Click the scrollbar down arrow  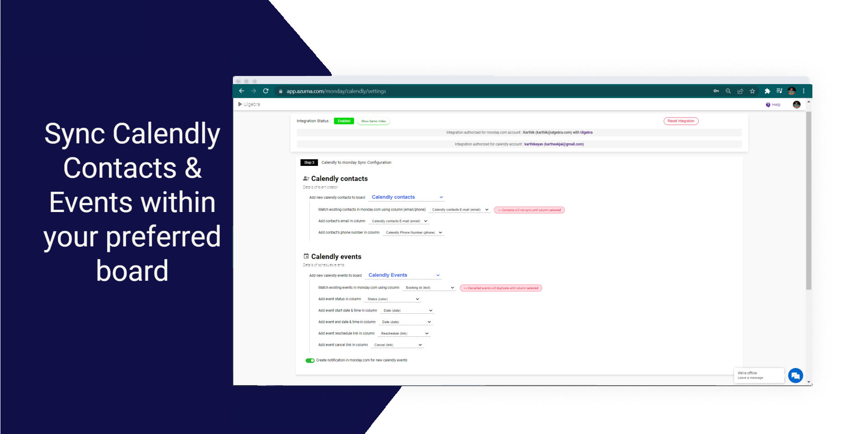coord(809,382)
